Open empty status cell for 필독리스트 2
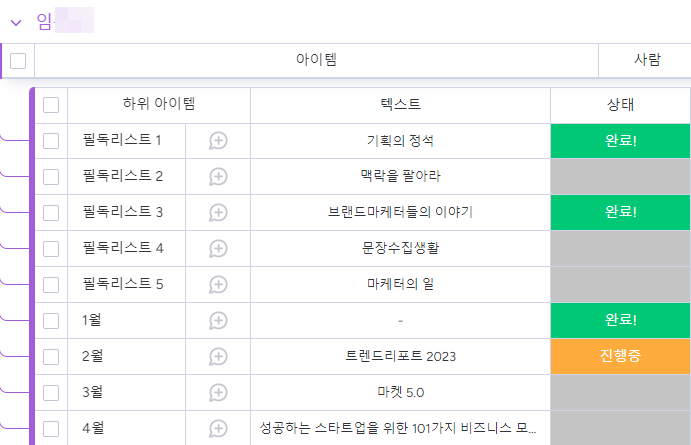The image size is (691, 445). (620, 177)
